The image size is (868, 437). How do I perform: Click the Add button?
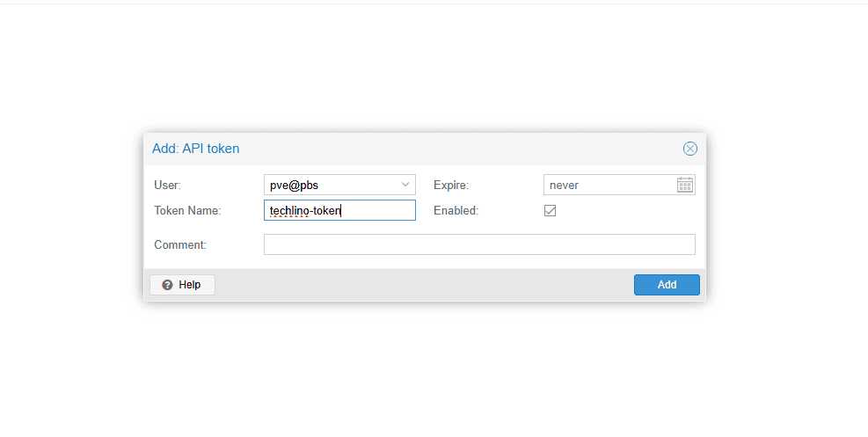[x=667, y=285]
